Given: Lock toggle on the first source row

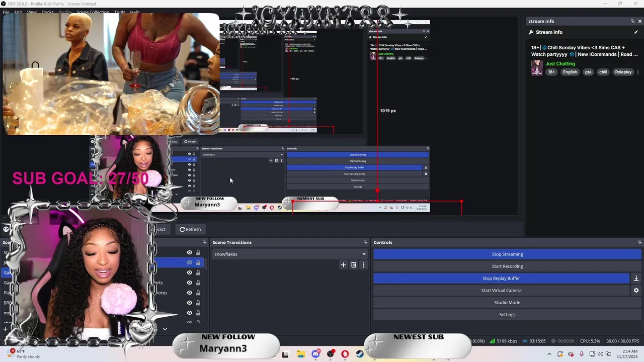Looking at the screenshot, I should (198, 253).
